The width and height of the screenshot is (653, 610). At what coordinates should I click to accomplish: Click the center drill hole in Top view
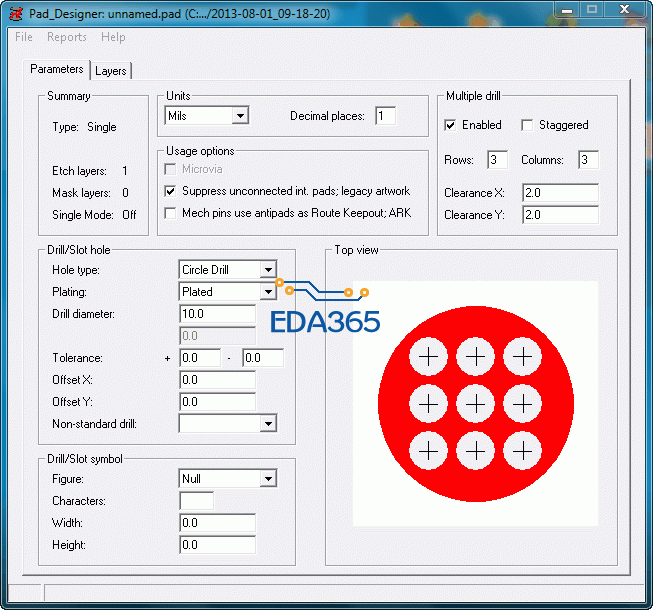click(476, 404)
